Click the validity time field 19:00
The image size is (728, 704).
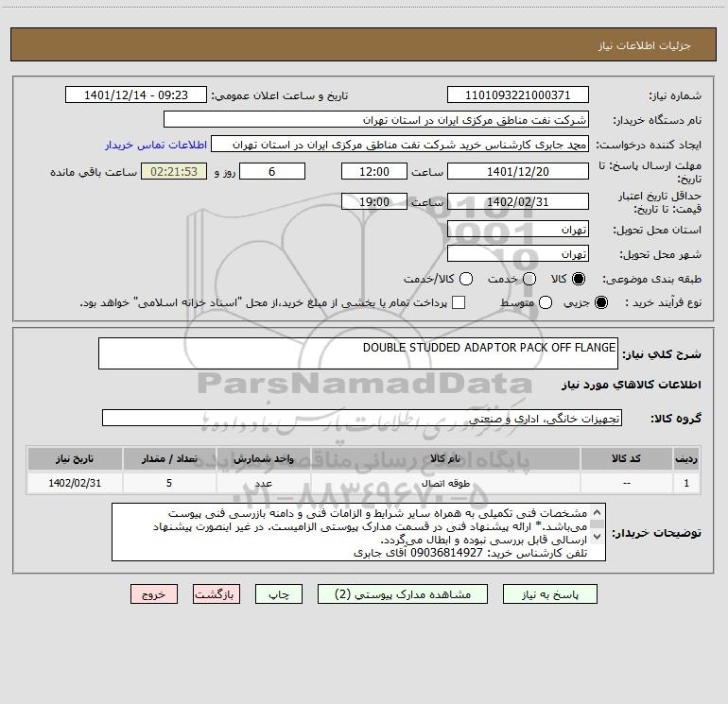[x=374, y=202]
